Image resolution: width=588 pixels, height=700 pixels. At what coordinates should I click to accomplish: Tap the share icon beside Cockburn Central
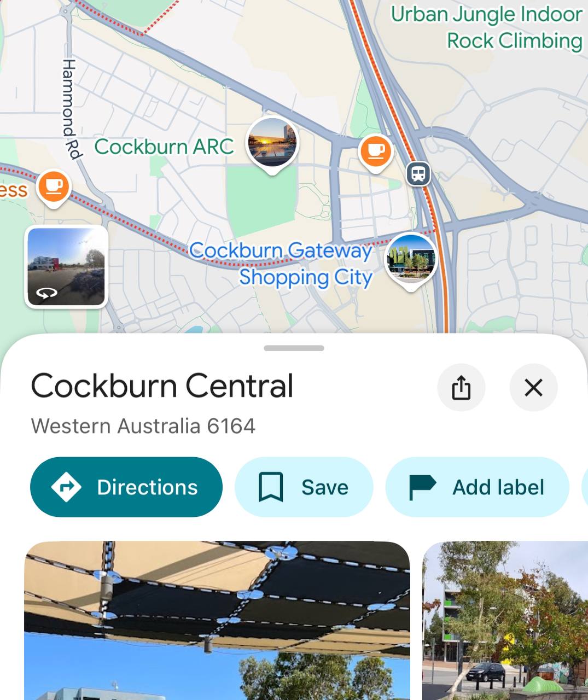pyautogui.click(x=461, y=388)
